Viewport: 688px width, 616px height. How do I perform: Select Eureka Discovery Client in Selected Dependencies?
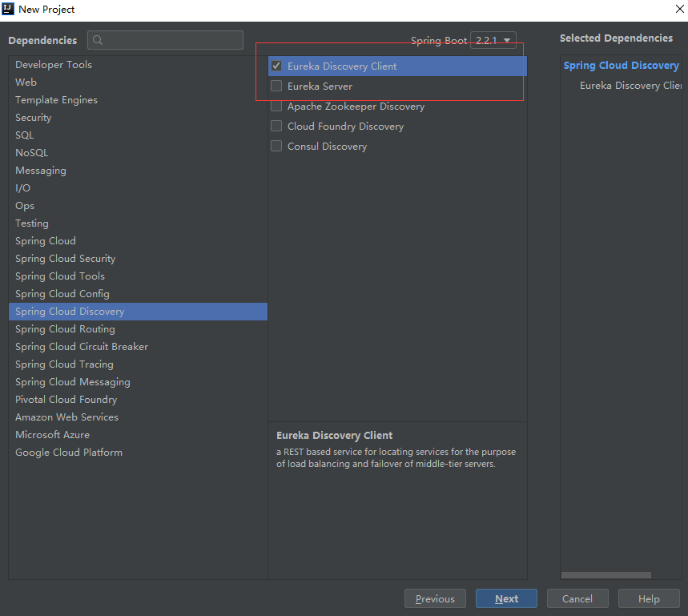pyautogui.click(x=630, y=86)
